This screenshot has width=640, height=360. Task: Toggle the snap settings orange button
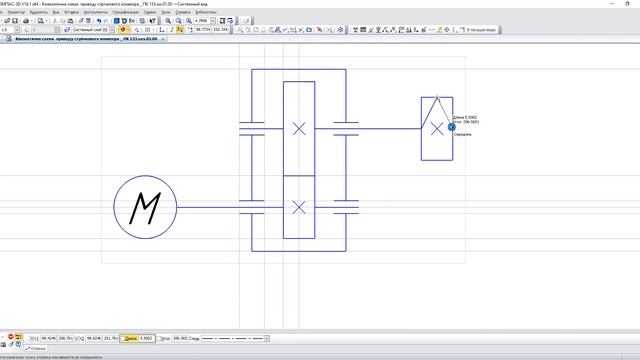[x=122, y=30]
